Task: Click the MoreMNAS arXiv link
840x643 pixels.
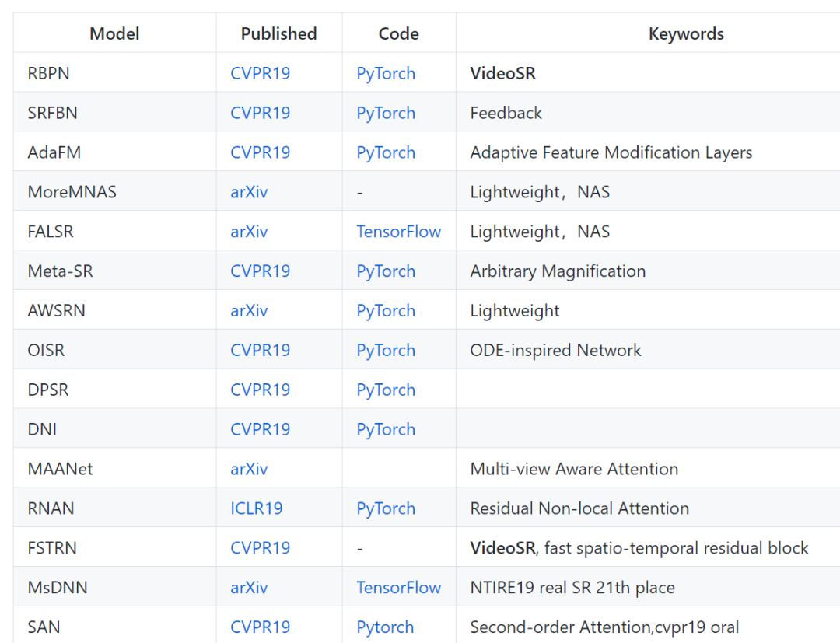Action: 249,192
